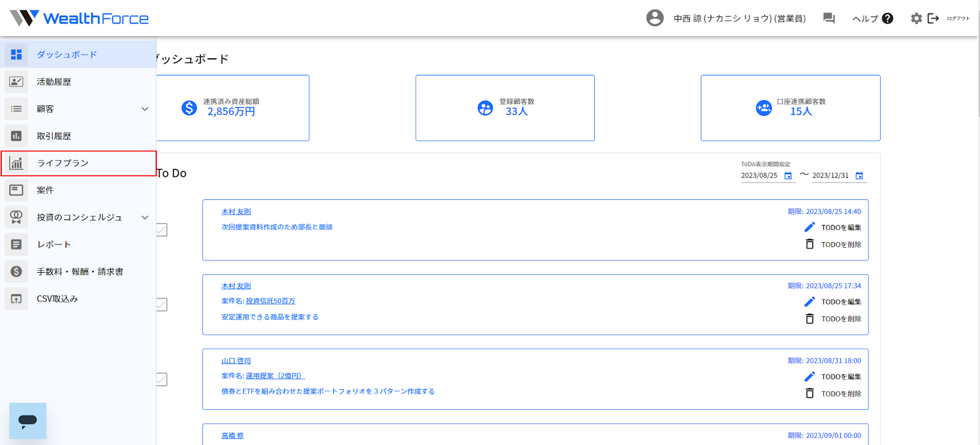The height and width of the screenshot is (445, 980).
Task: Open 木村 友則 link in 次回提案資料 todo
Action: [x=236, y=211]
